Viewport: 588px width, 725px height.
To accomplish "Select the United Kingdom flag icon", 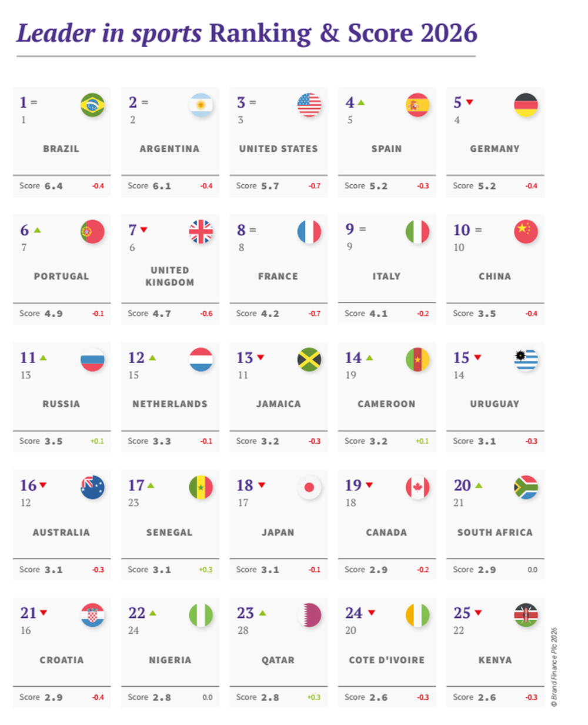I will click(x=201, y=232).
